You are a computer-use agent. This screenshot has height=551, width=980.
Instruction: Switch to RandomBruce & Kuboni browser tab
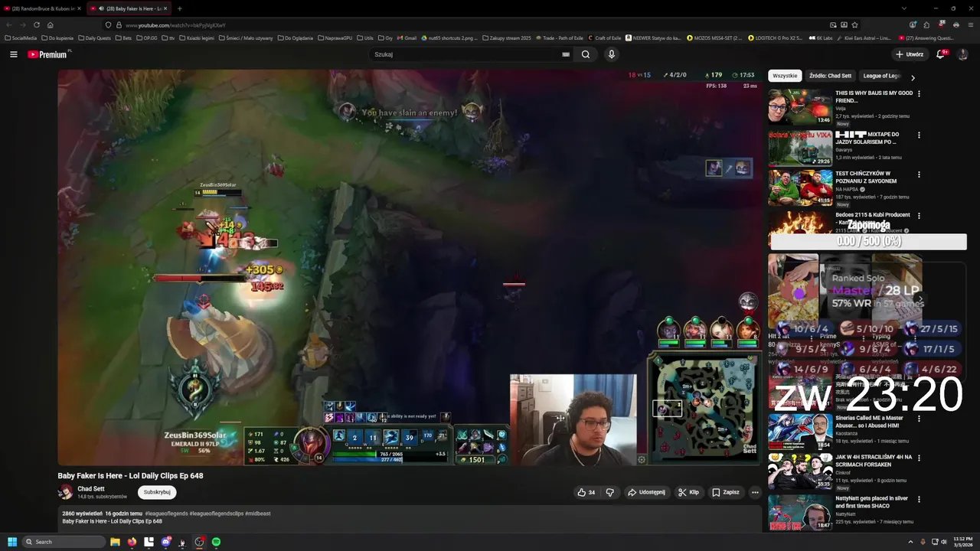[x=41, y=8]
